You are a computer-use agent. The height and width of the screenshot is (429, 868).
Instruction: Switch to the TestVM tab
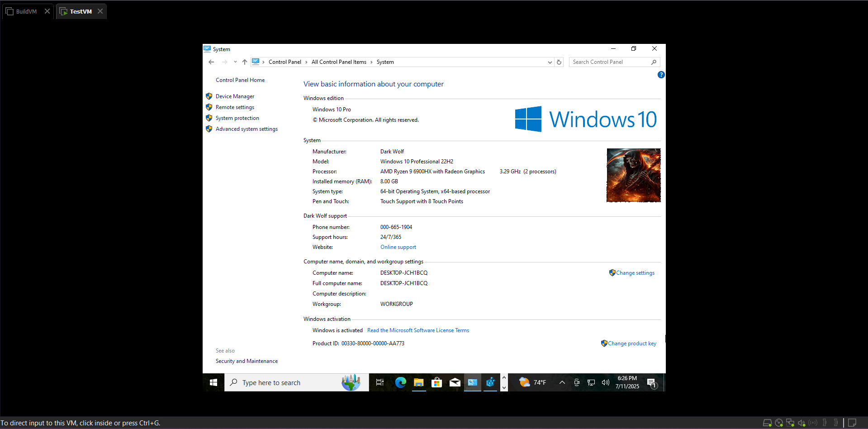pos(81,11)
